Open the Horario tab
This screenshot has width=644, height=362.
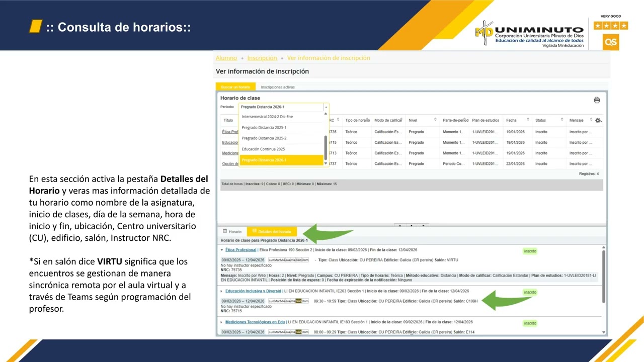tap(232, 232)
